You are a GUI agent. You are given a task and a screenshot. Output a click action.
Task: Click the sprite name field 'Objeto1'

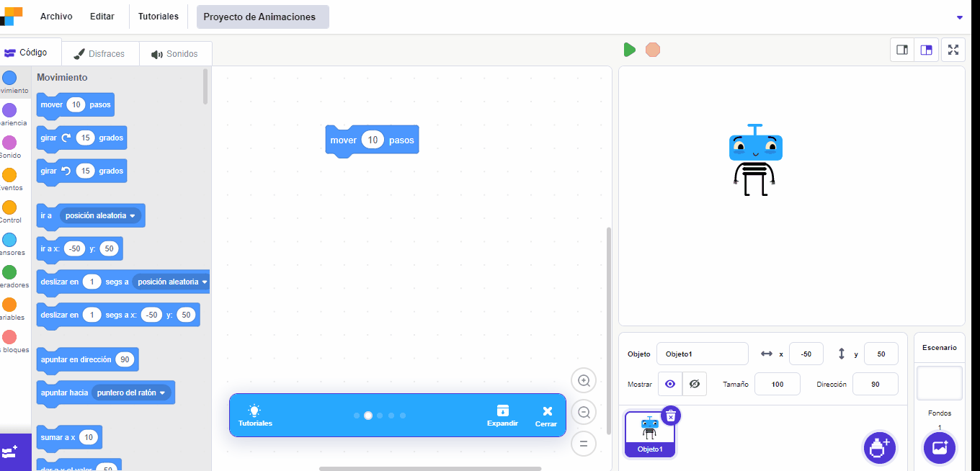tap(703, 354)
